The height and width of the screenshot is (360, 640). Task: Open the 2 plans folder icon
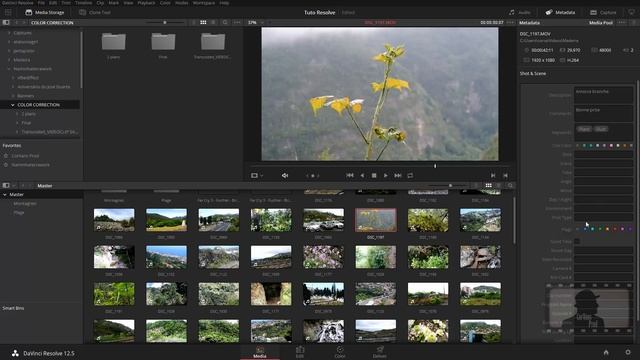pos(113,41)
